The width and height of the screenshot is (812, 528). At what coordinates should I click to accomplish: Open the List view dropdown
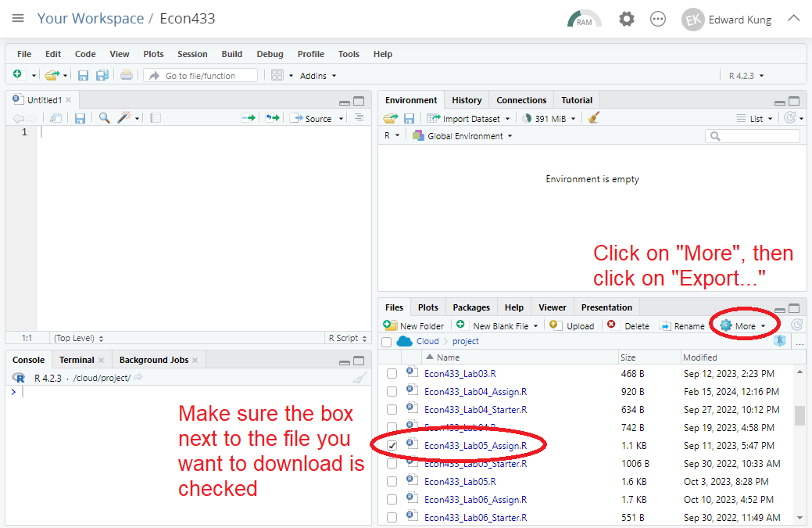(755, 119)
